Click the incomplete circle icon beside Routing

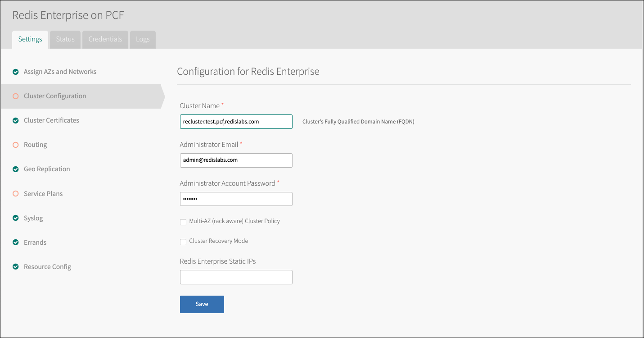click(16, 145)
